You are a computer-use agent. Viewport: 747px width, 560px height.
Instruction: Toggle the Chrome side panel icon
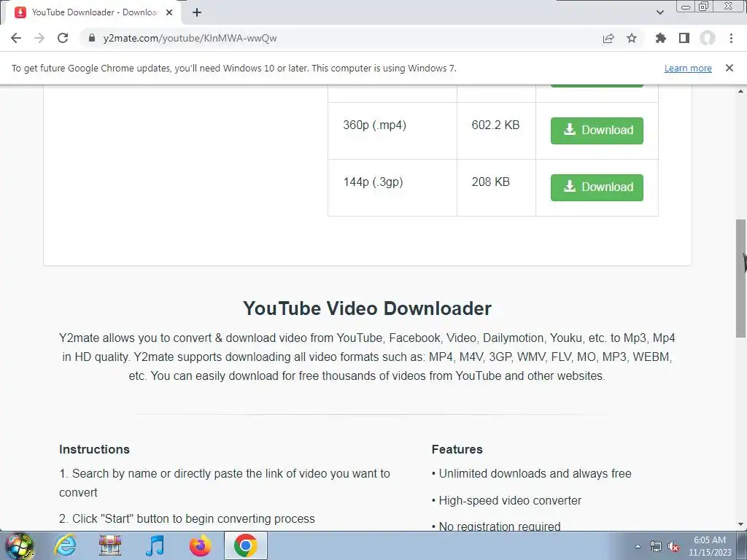pyautogui.click(x=684, y=38)
